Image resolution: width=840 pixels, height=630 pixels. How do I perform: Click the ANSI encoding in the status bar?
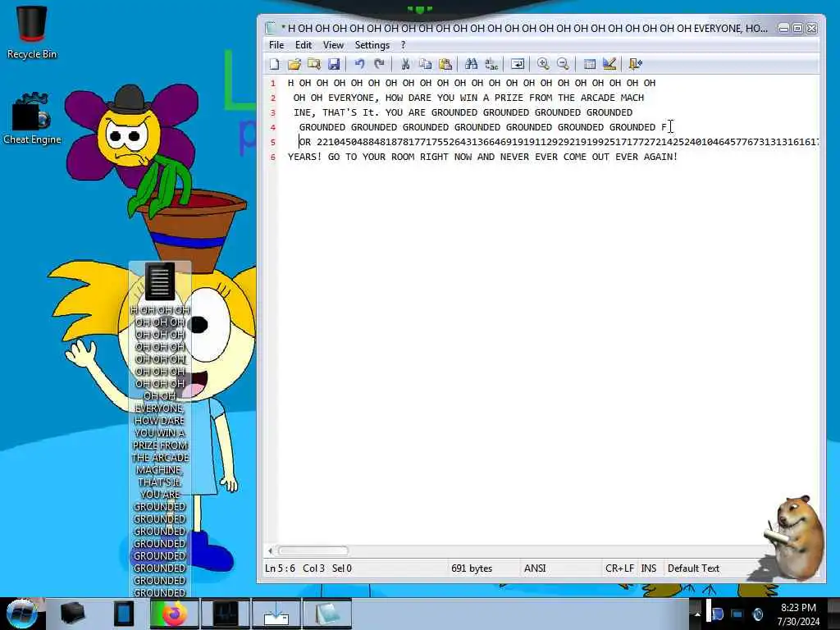click(535, 568)
